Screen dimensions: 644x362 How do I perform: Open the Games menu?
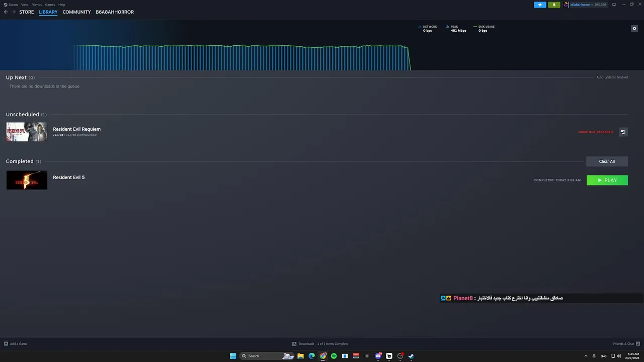[50, 5]
